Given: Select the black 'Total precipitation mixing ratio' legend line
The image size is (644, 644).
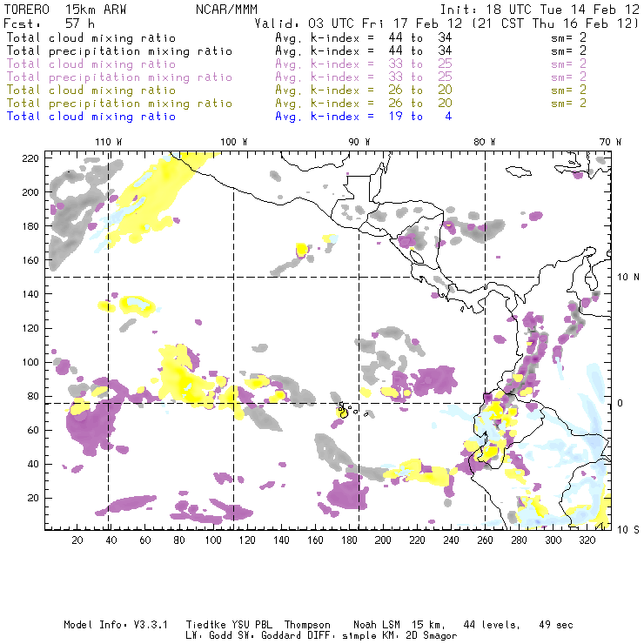Looking at the screenshot, I should click(119, 51).
